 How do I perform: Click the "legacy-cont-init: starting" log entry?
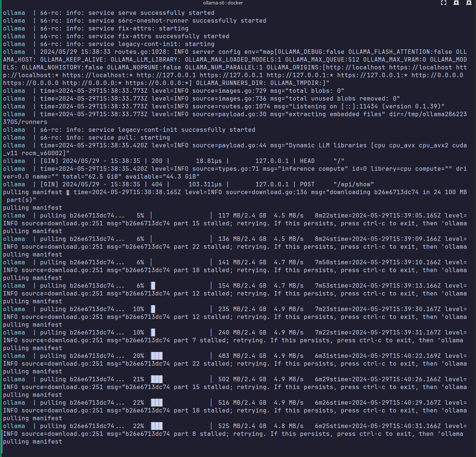[x=166, y=44]
